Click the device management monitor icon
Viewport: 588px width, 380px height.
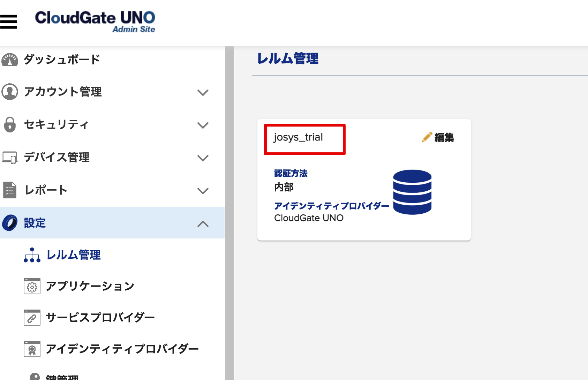[x=10, y=157]
